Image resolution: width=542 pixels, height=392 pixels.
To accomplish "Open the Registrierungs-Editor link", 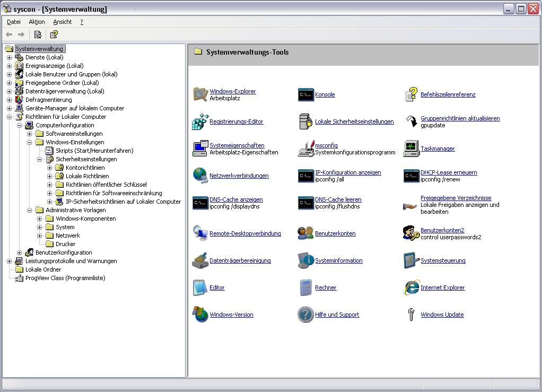I will (236, 121).
